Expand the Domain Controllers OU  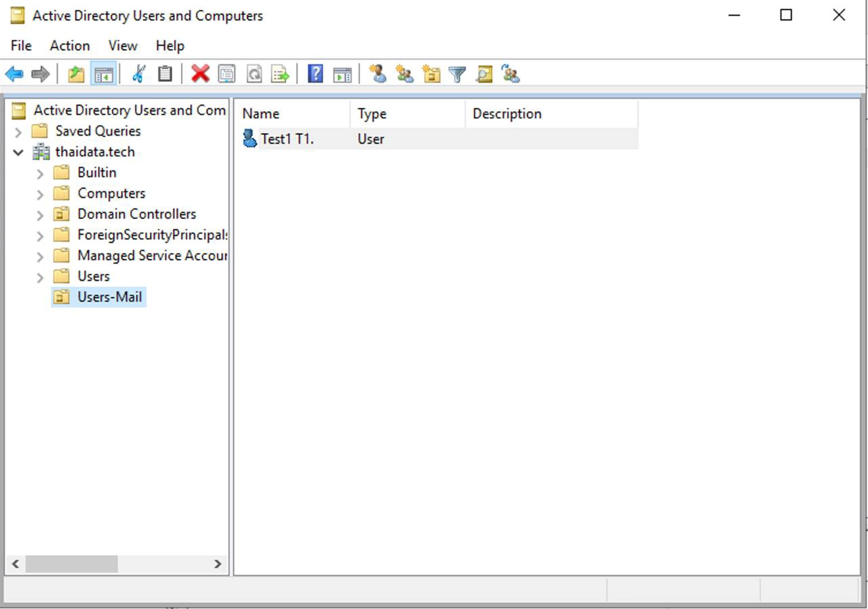[40, 215]
